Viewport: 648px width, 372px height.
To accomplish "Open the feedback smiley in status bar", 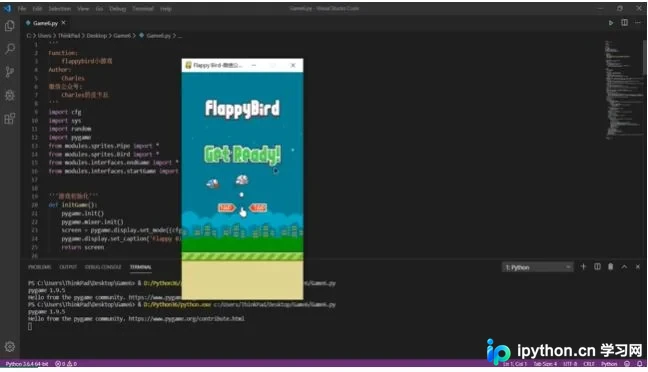I will pyautogui.click(x=627, y=364).
